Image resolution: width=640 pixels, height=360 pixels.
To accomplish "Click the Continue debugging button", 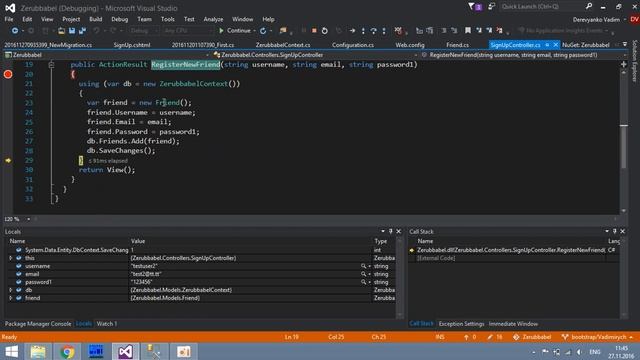I will (x=235, y=31).
